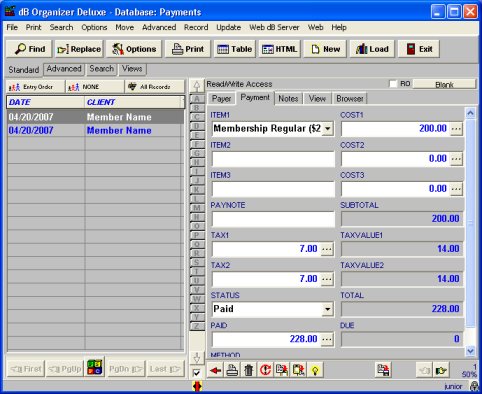
Task: Open the COST2 ellipsis button
Action: tap(456, 159)
